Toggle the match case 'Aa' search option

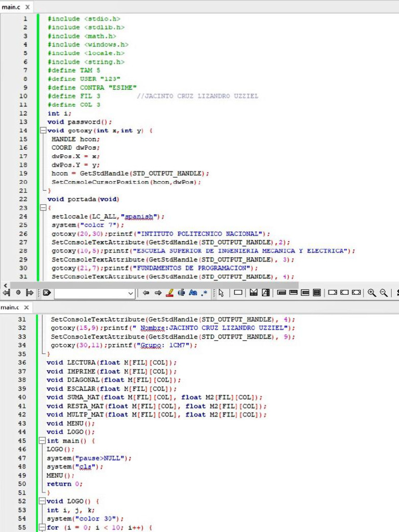193,293
